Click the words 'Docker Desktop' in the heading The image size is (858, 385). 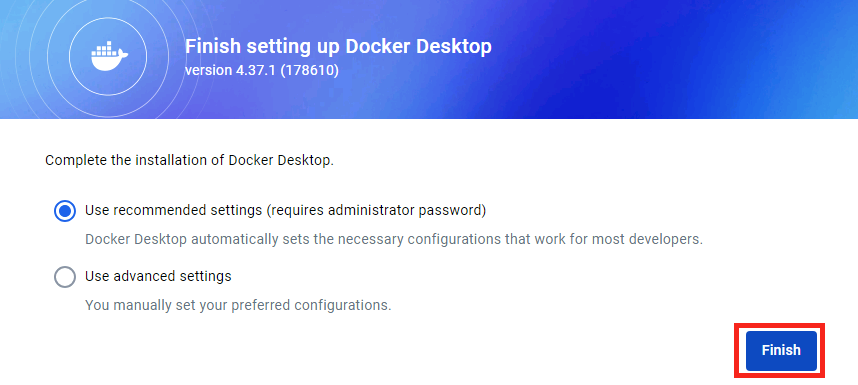pyautogui.click(x=419, y=46)
